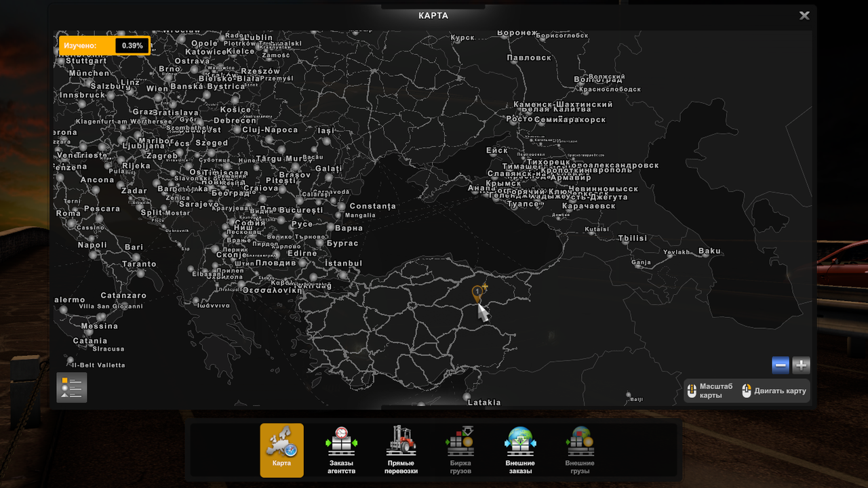868x488 pixels.
Task: Click the Ganja city label
Action: tap(641, 262)
